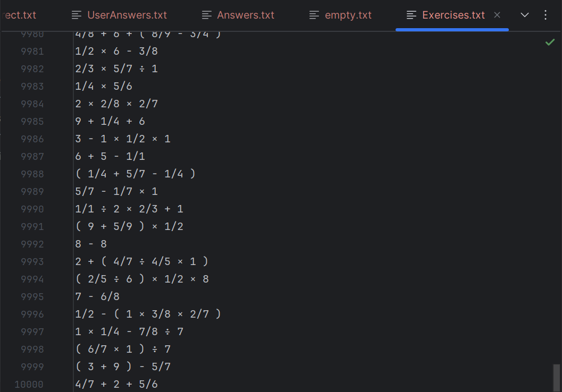Screen dimensions: 562x392
Task: Click the line '1/2 - ( 1 × 3/8 × 2/7 )'
Action: [148, 314]
